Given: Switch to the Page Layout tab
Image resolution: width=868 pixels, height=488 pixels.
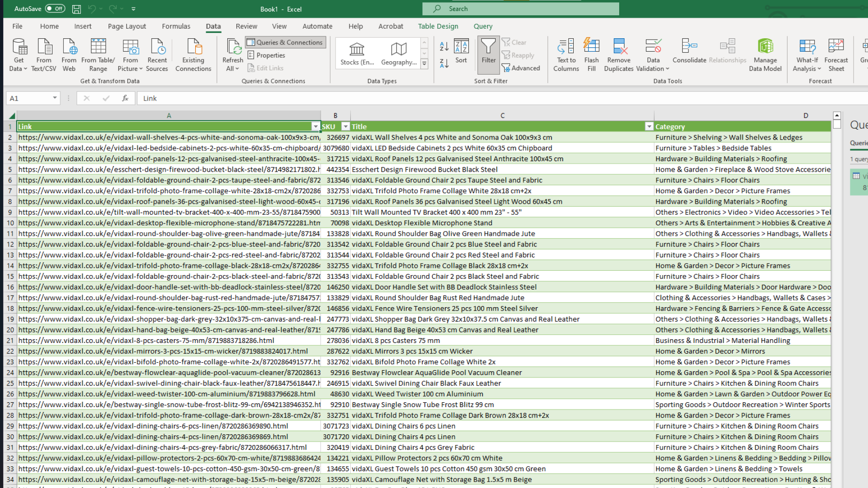Looking at the screenshot, I should pyautogui.click(x=127, y=26).
